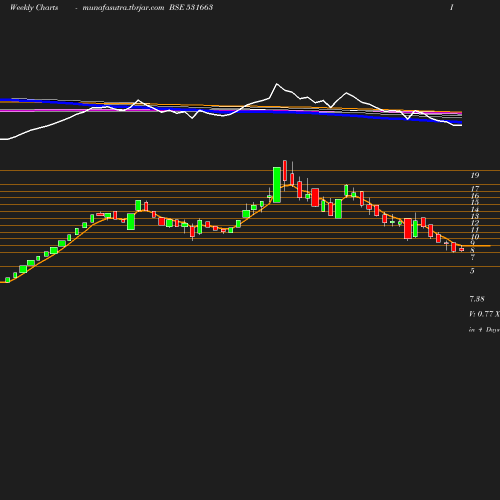Screen dimensions: 500x500
Task: Click the 7.38 last price value
Action: point(477,299)
